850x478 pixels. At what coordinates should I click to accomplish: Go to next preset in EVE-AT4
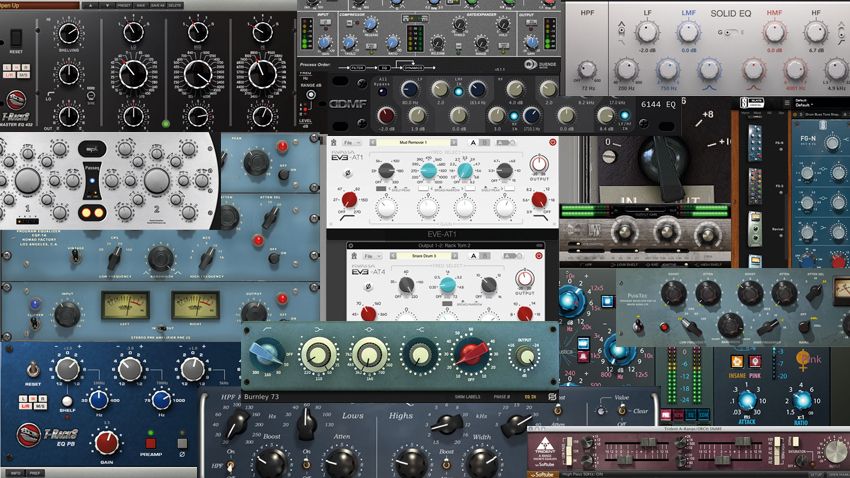(455, 256)
